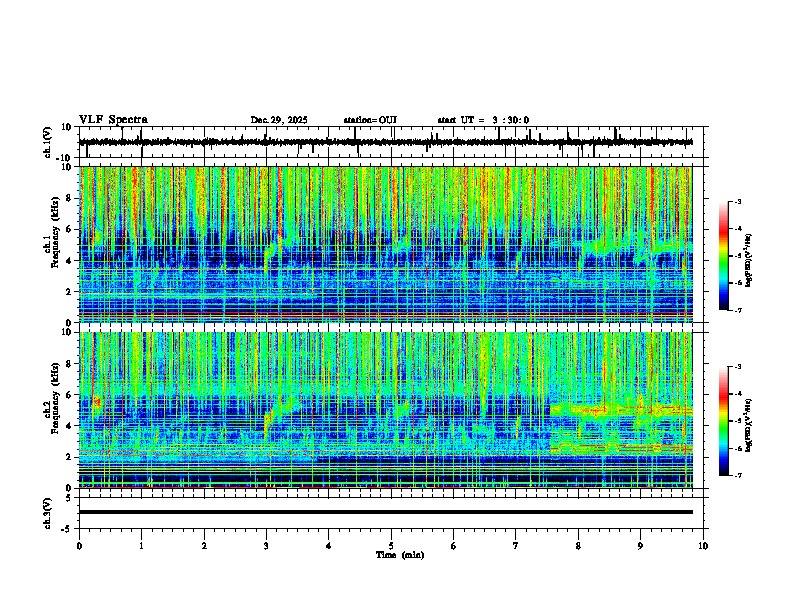The width and height of the screenshot is (792, 612).
Task: Click the "station=OUI" label
Action: pyautogui.click(x=370, y=120)
